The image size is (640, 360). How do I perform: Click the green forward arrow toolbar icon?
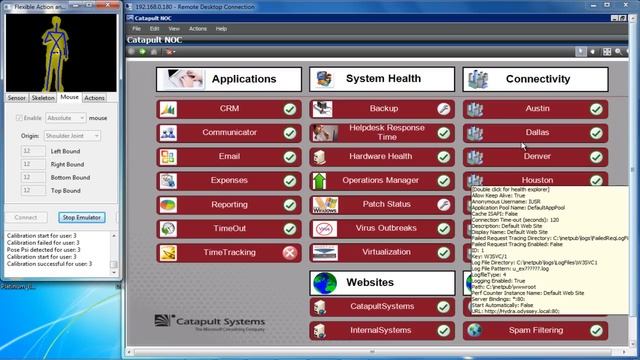(x=142, y=52)
